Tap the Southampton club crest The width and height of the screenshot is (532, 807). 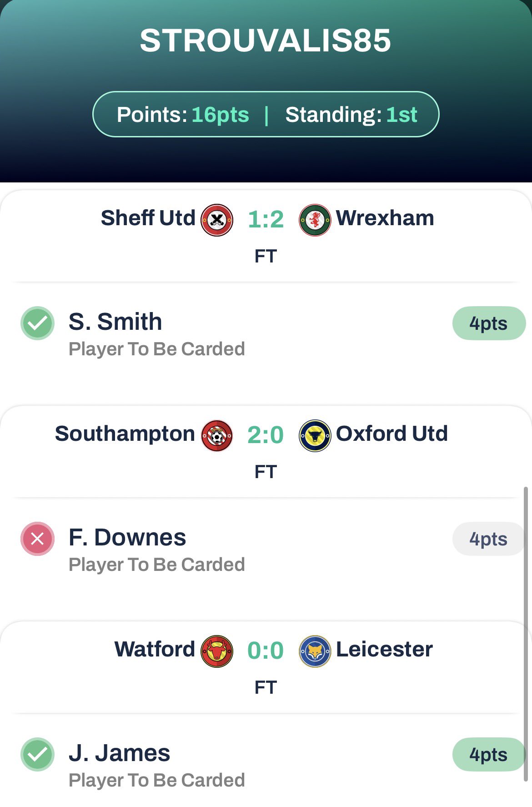pos(217,436)
